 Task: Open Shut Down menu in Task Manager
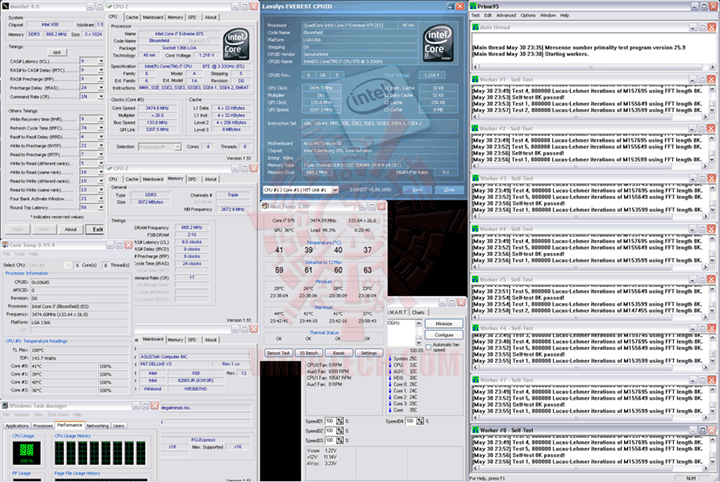coord(58,415)
